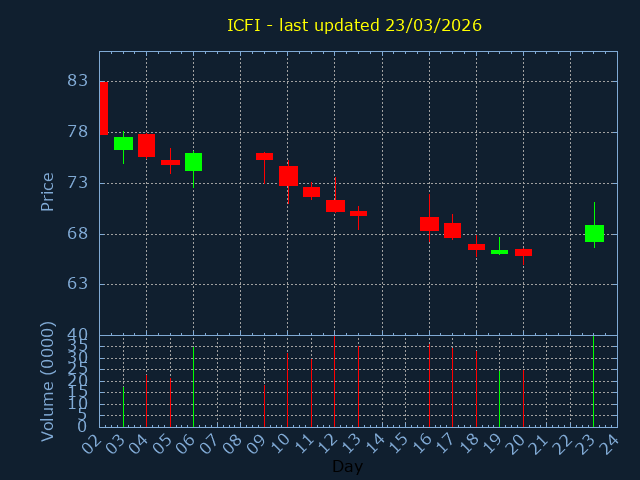
Task: Click the Volume (0000) axis title
Action: coord(47,381)
